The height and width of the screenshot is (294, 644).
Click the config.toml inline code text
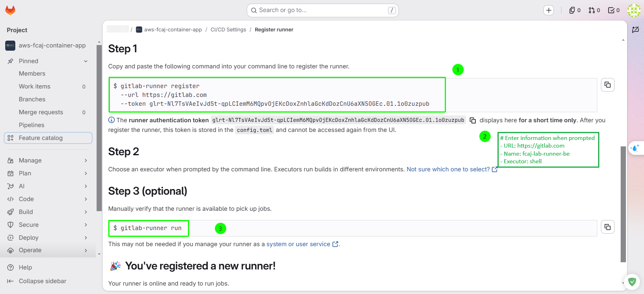tap(255, 130)
